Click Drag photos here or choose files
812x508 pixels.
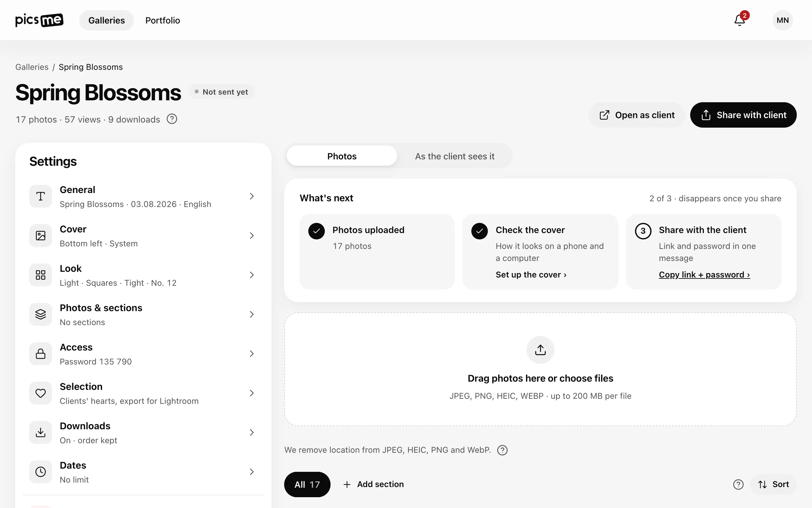(x=540, y=378)
